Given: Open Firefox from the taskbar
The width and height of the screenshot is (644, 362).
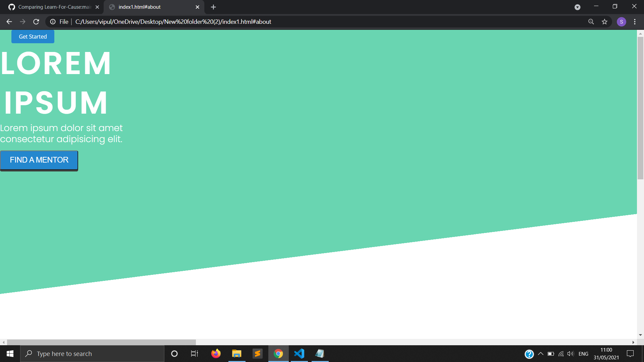Looking at the screenshot, I should pyautogui.click(x=216, y=354).
